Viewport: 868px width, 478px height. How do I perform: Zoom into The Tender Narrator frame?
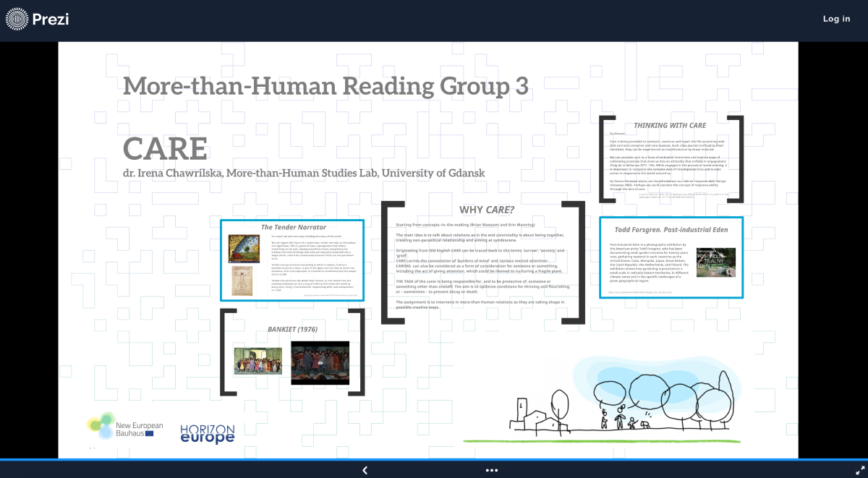coord(292,260)
